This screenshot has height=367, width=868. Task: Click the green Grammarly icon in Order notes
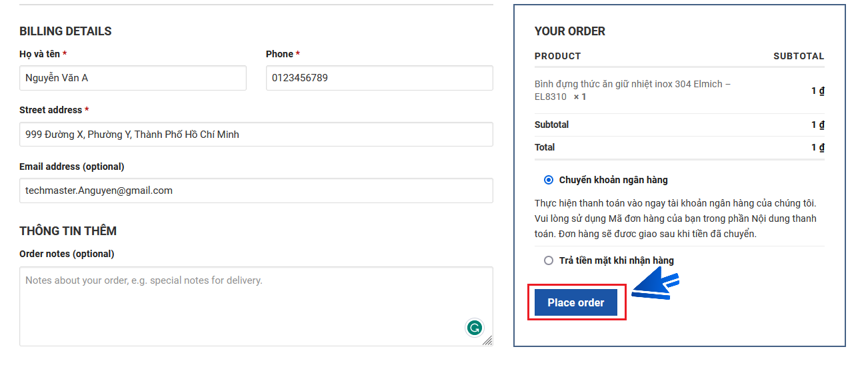pos(475,328)
